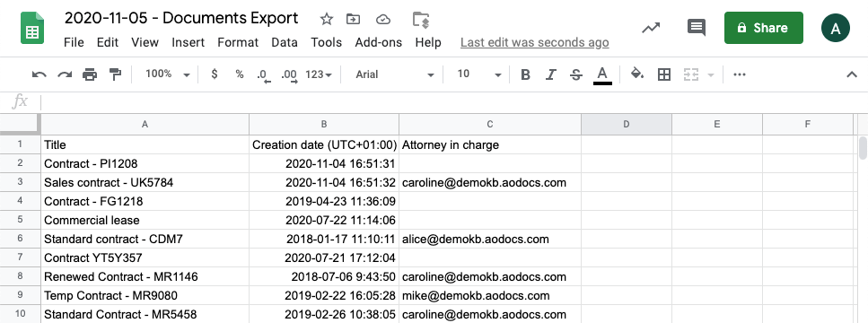Open the borders tool
The width and height of the screenshot is (868, 323).
(663, 74)
